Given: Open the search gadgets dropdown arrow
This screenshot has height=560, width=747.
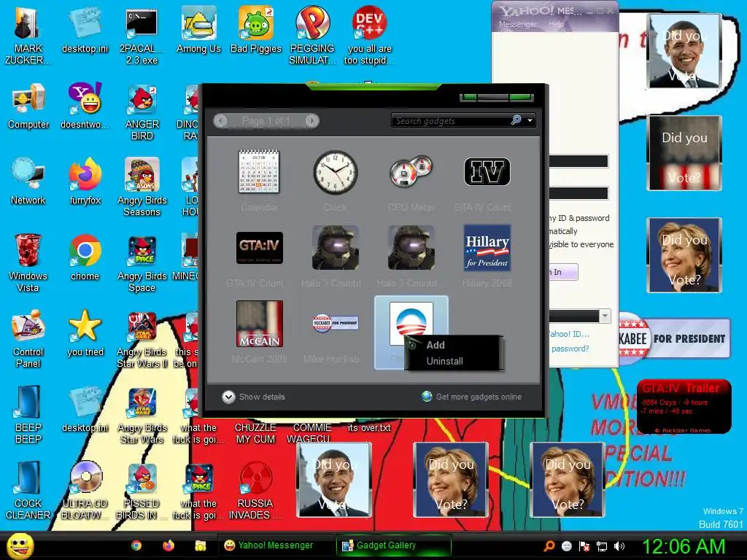Looking at the screenshot, I should point(530,120).
